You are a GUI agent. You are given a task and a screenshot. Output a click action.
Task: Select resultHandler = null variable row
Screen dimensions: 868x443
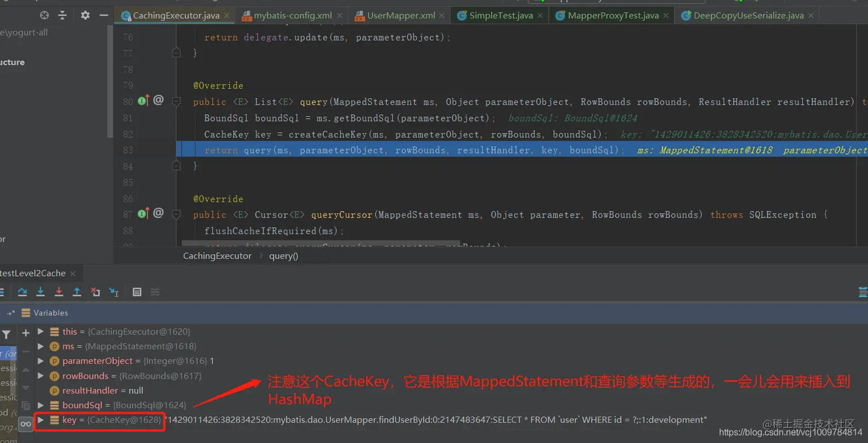click(x=103, y=390)
